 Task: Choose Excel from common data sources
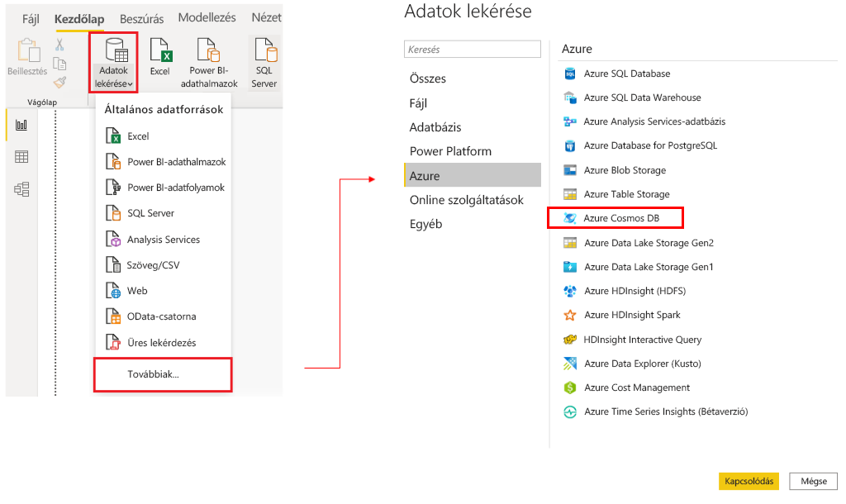pos(163,136)
